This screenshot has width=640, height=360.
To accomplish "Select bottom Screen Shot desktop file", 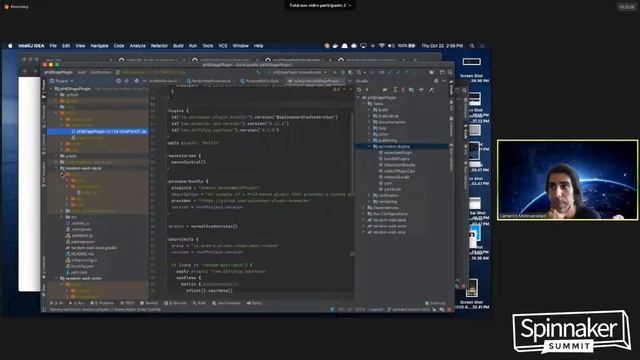I will coord(472,293).
